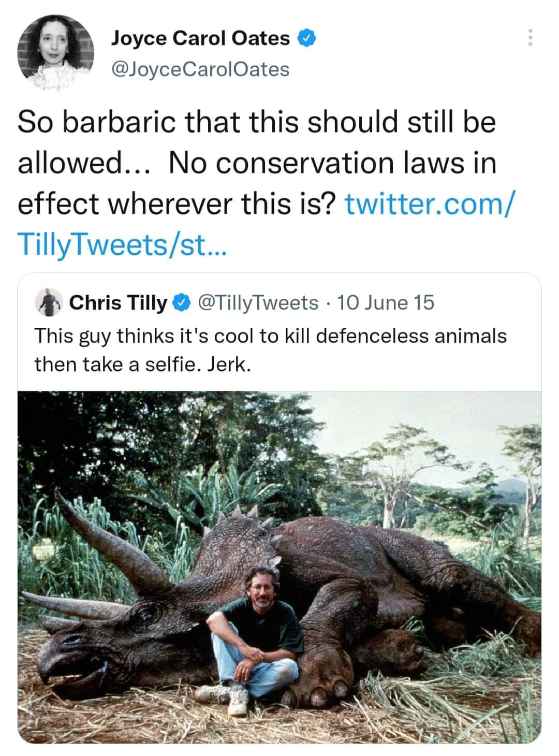The width and height of the screenshot is (559, 756).
Task: Click the "10 June 15" tweet date
Action: (x=386, y=303)
